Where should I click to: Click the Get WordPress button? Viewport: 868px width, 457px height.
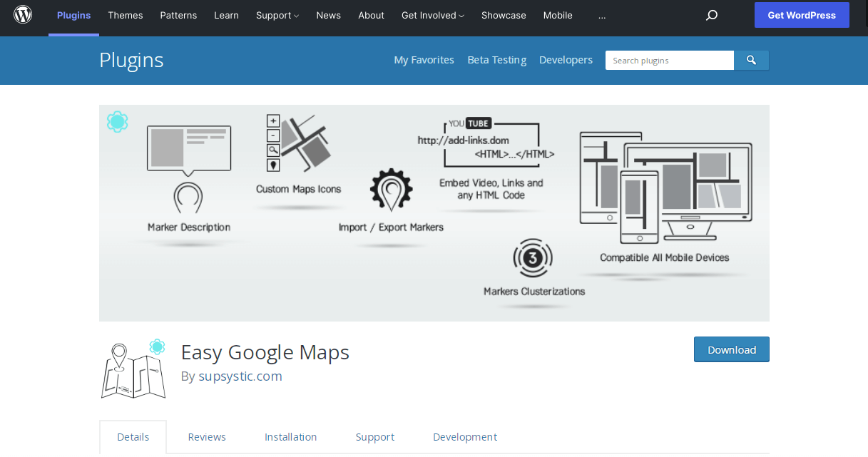(802, 15)
